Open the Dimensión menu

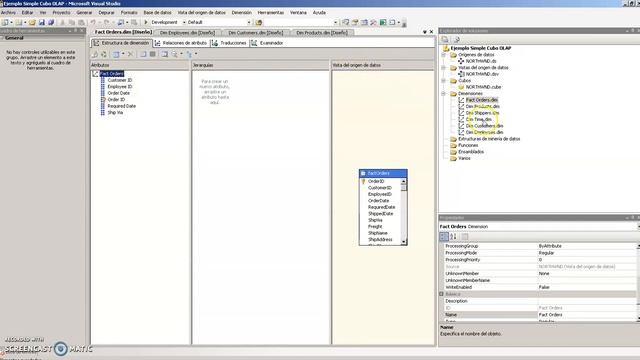pos(241,13)
